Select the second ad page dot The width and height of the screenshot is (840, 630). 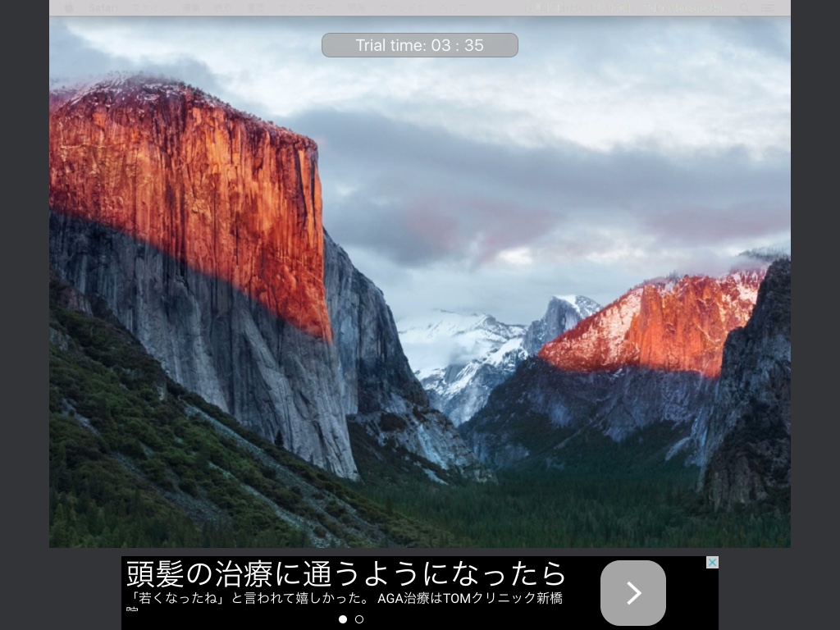(359, 619)
